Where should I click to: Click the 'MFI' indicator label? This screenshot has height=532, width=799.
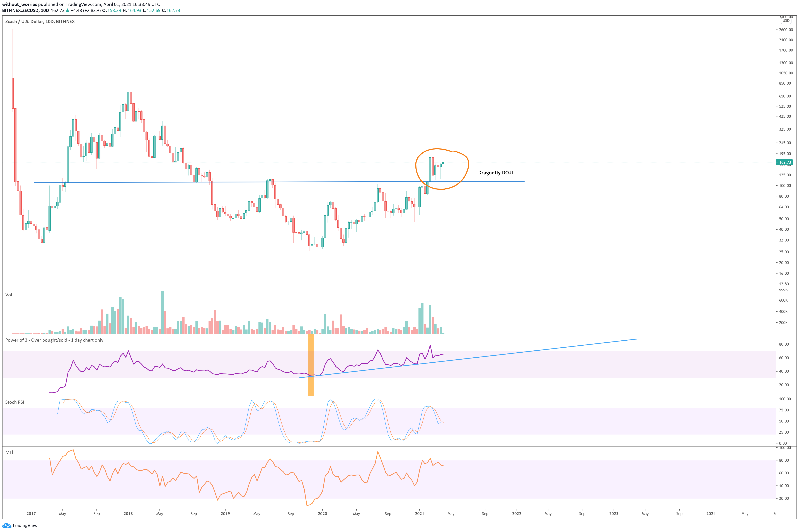coord(9,452)
